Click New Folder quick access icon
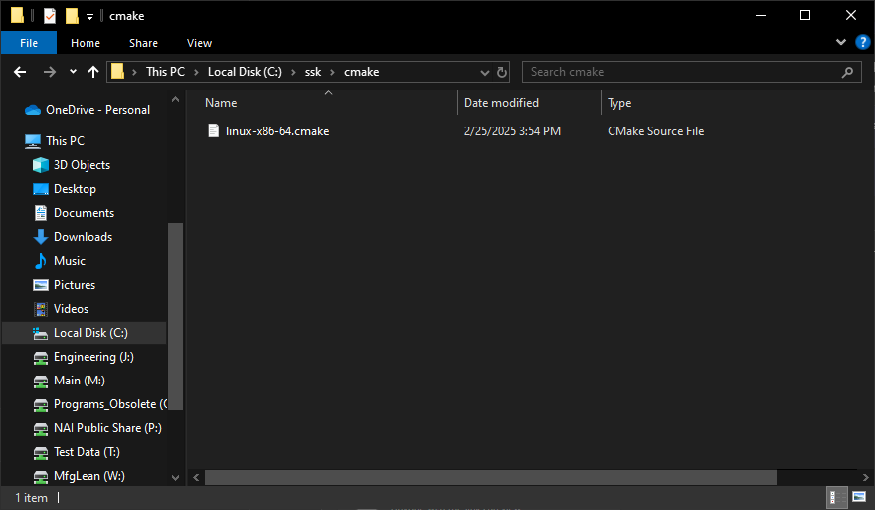 click(x=72, y=16)
